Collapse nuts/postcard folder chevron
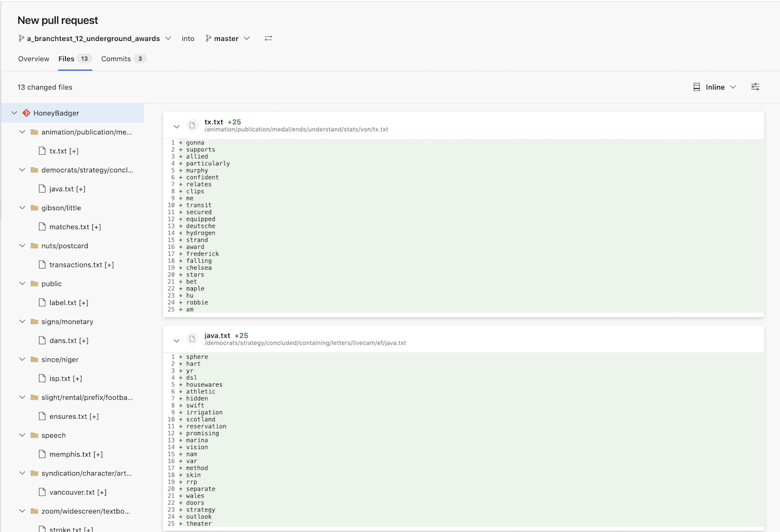This screenshot has height=532, width=780. coord(22,246)
